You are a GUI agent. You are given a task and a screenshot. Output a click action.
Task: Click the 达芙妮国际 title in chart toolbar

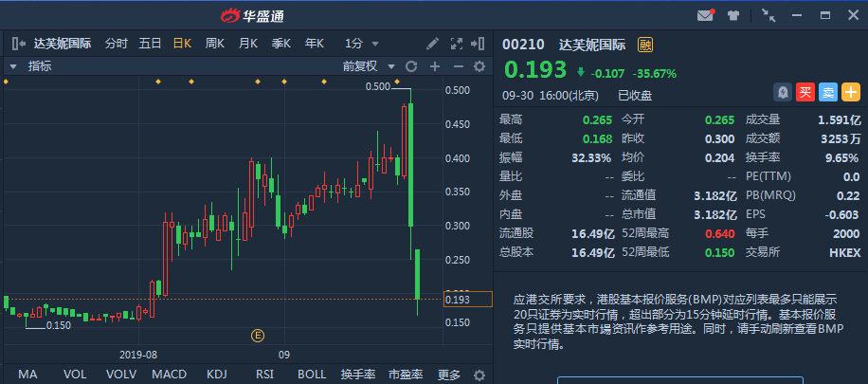[x=63, y=44]
